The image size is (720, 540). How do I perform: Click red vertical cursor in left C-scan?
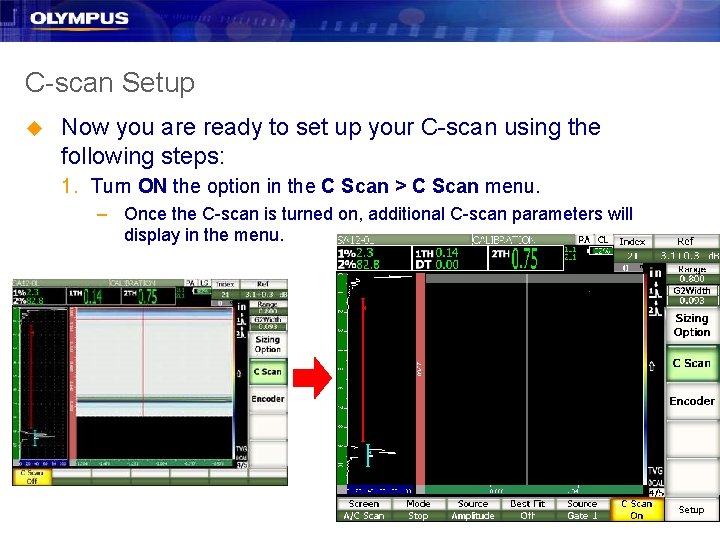pos(143,362)
